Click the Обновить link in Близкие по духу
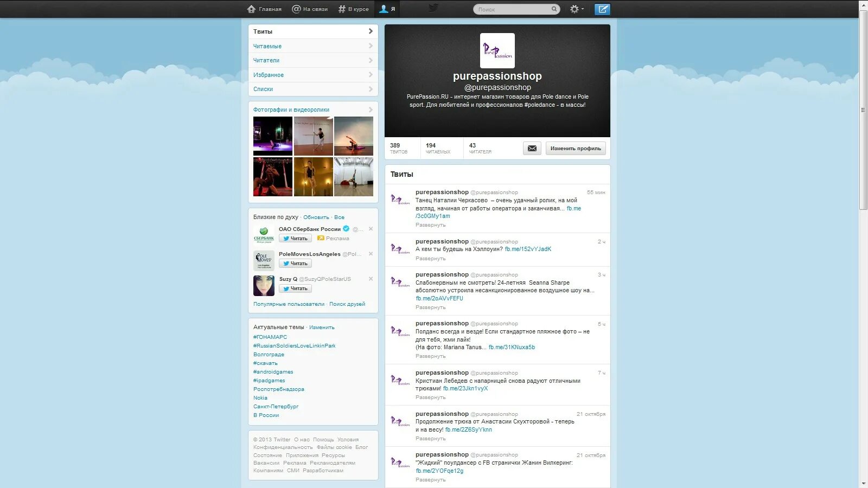 click(316, 217)
